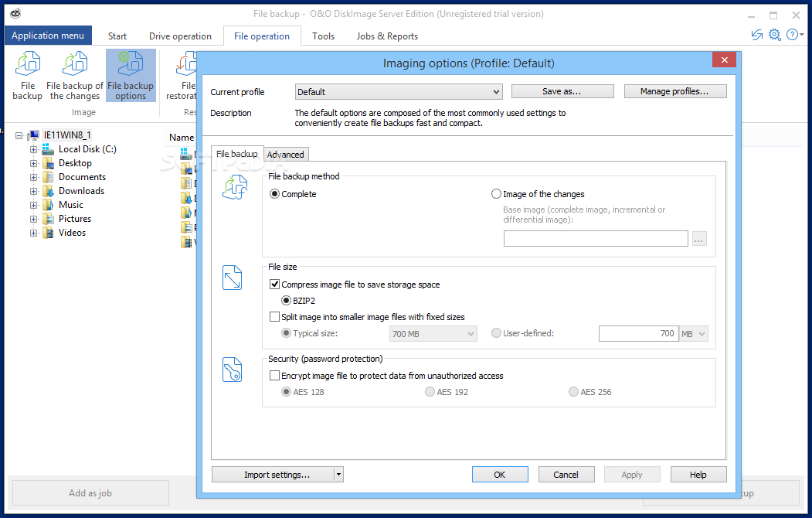The height and width of the screenshot is (518, 812).
Task: Open the help icon dropdown arrow
Action: [802, 35]
